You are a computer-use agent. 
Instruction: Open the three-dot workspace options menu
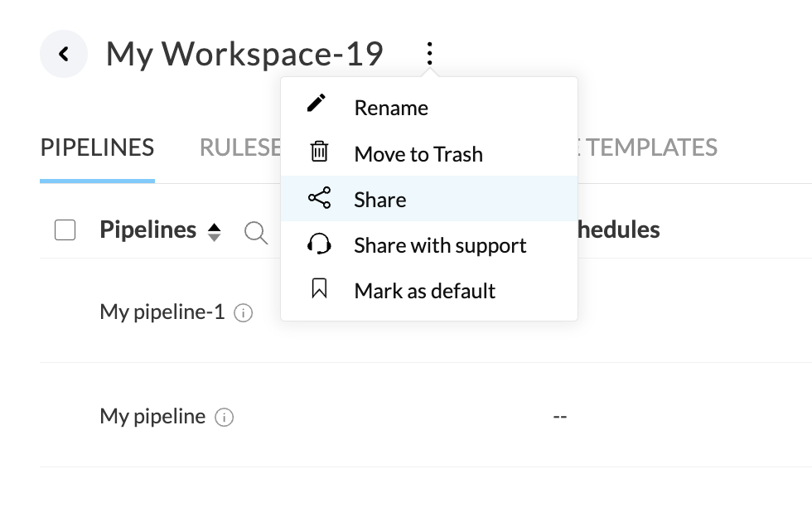(x=429, y=54)
